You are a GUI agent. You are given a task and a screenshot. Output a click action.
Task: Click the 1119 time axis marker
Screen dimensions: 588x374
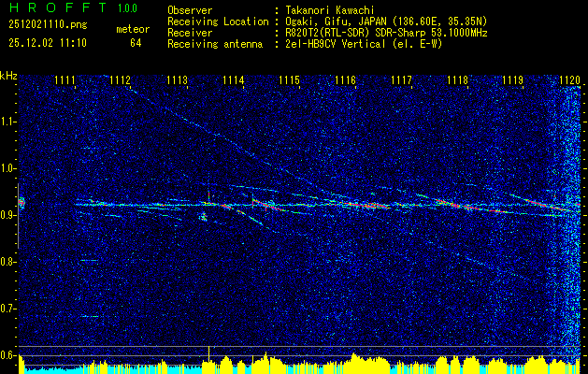513,80
